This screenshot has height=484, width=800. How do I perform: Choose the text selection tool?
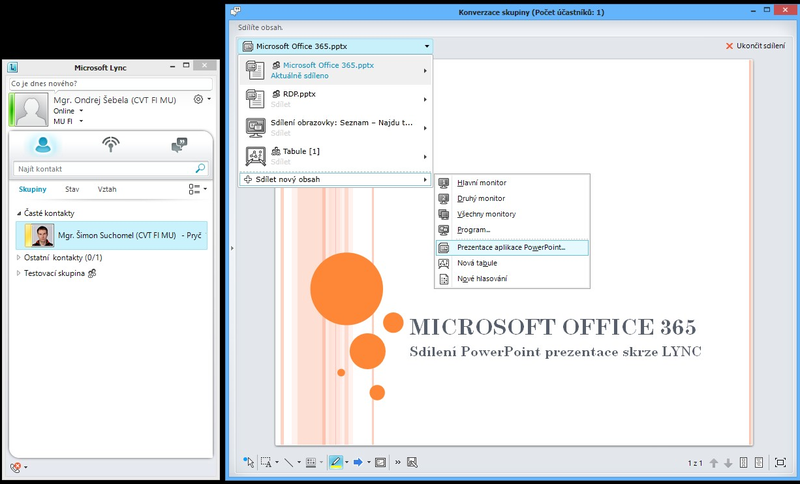[266, 462]
